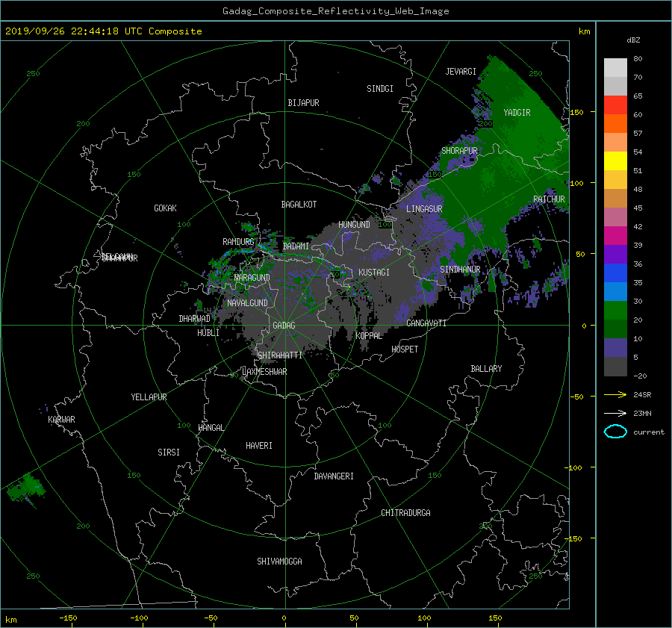
Task: Select the light gray 80 dBZ swatch
Action: pos(615,67)
